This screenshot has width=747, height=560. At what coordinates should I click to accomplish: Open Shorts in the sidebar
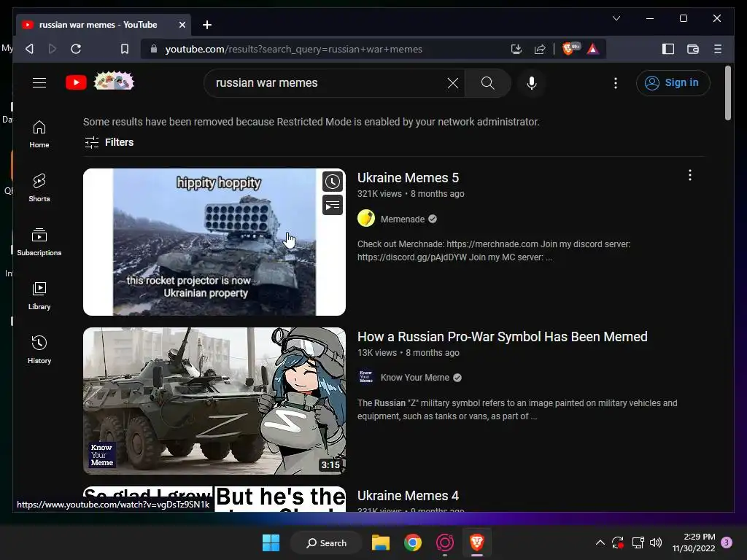pyautogui.click(x=39, y=187)
